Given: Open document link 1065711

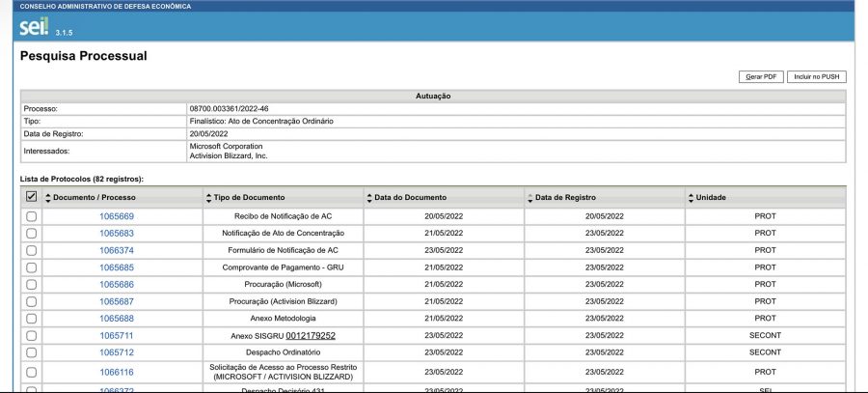Looking at the screenshot, I should 117,336.
